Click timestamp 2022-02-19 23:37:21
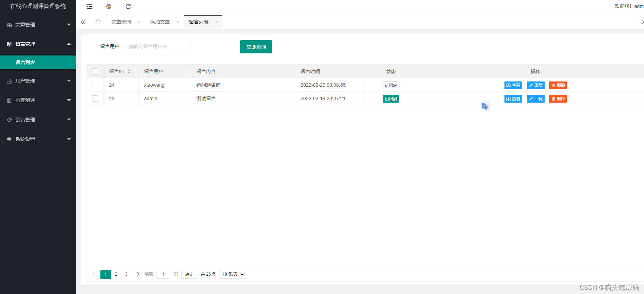 [x=323, y=98]
